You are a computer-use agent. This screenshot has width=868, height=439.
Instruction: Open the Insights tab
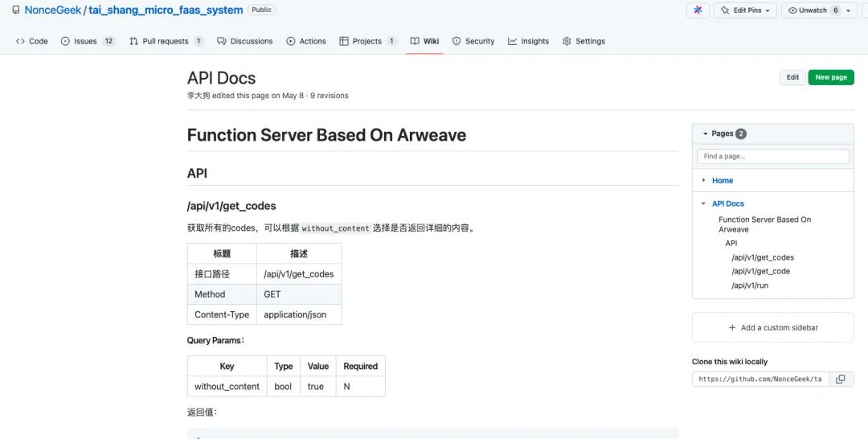529,41
